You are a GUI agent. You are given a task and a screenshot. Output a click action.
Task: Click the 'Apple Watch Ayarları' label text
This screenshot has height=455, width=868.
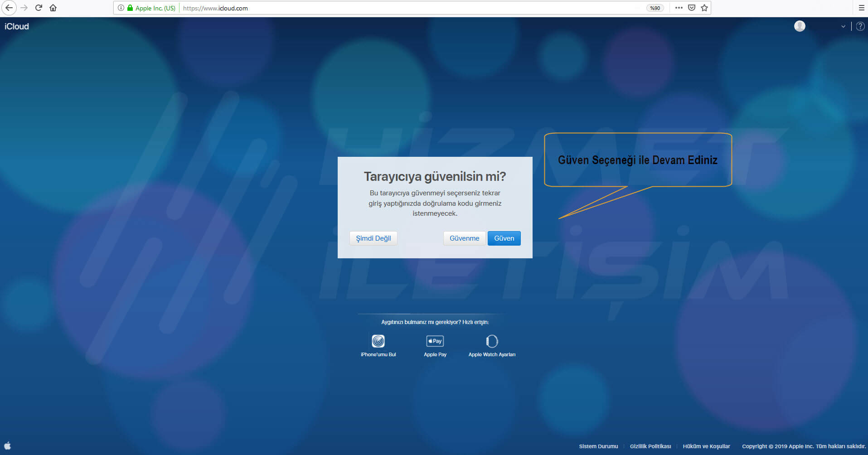pyautogui.click(x=492, y=354)
